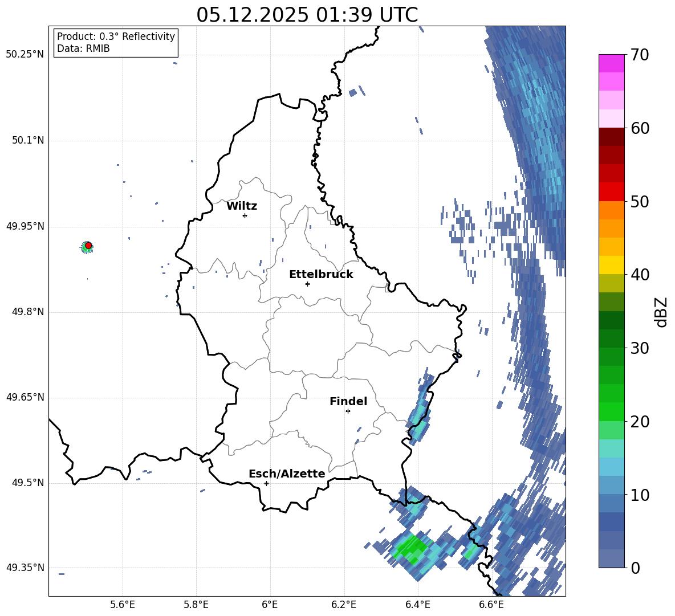Select the magenta 70 dBZ colorbar segment

(x=611, y=63)
